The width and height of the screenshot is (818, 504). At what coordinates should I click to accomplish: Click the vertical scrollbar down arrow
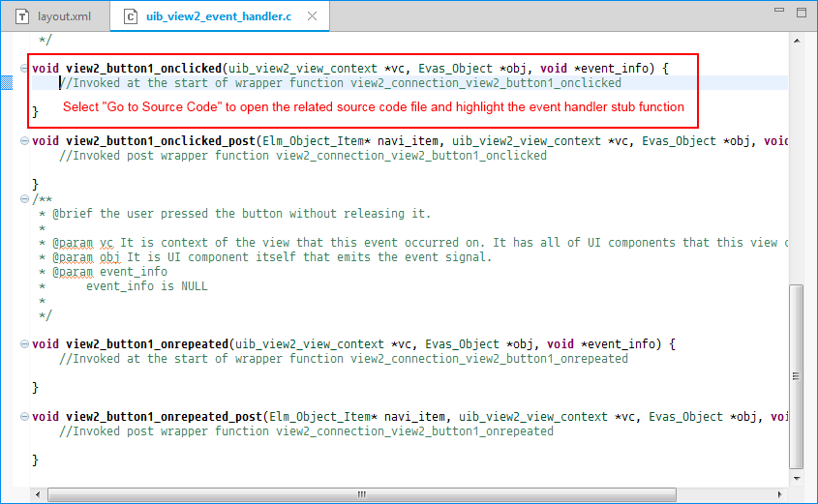[796, 475]
